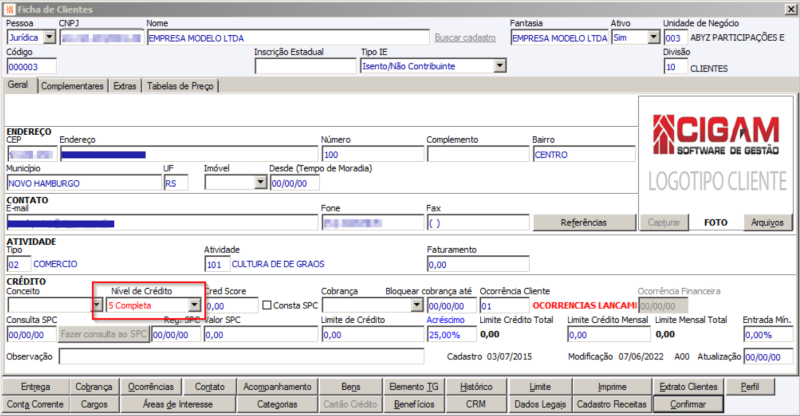Expand the Cobrança credit dropdown

pos(417,305)
